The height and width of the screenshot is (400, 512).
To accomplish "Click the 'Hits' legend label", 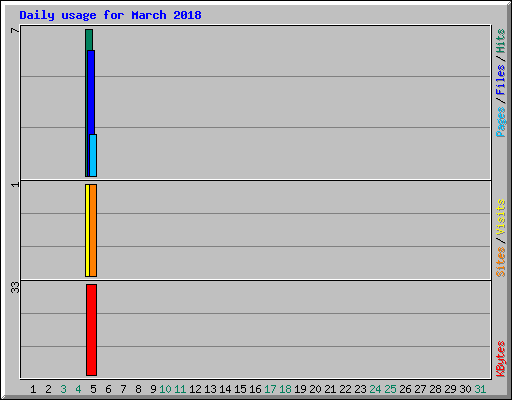I will pyautogui.click(x=500, y=41).
